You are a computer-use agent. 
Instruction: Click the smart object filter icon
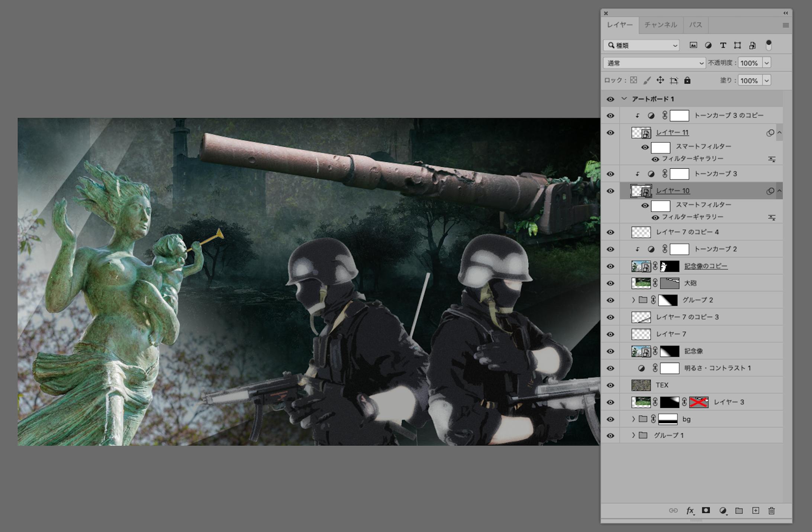[x=753, y=45]
